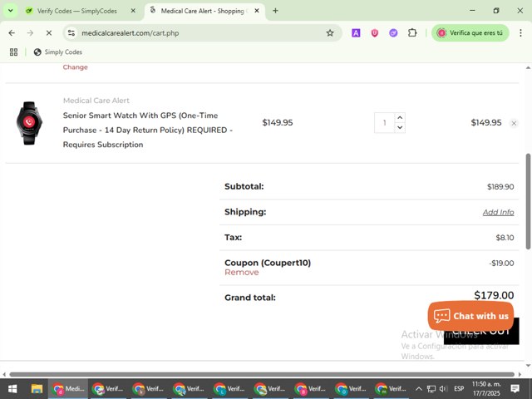Viewport: 532px width, 399px height.
Task: Click the Change link
Action: click(76, 67)
